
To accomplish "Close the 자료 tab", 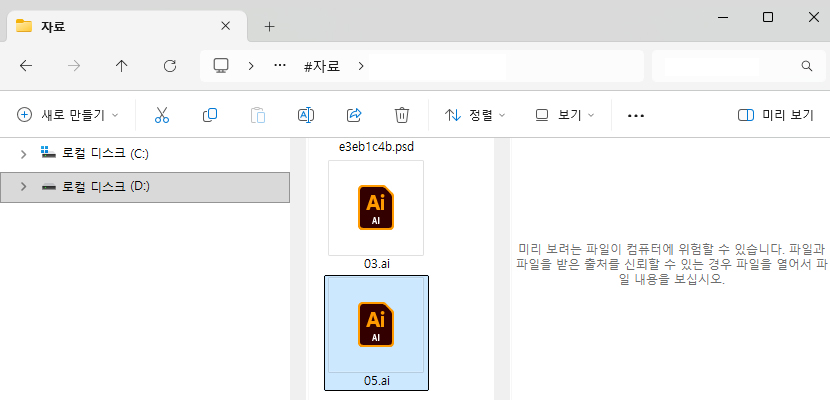I will coord(225,26).
